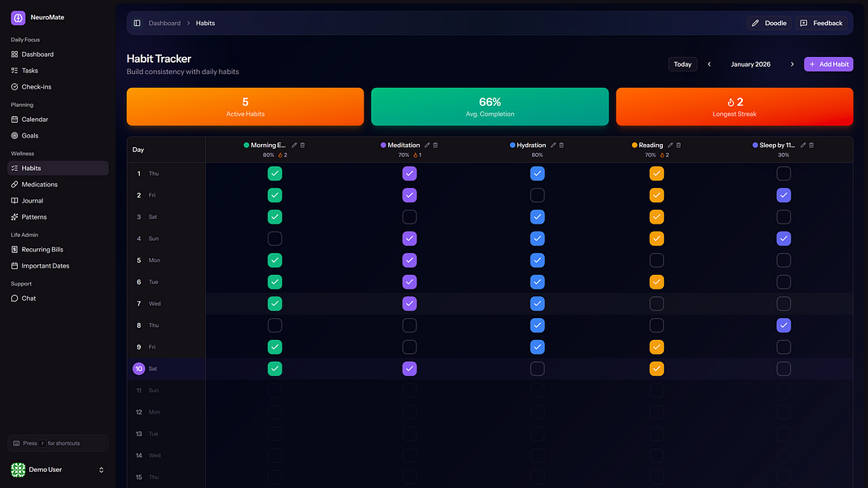Image resolution: width=868 pixels, height=488 pixels.
Task: Go to Dashboard breadcrumb link
Action: tap(164, 24)
